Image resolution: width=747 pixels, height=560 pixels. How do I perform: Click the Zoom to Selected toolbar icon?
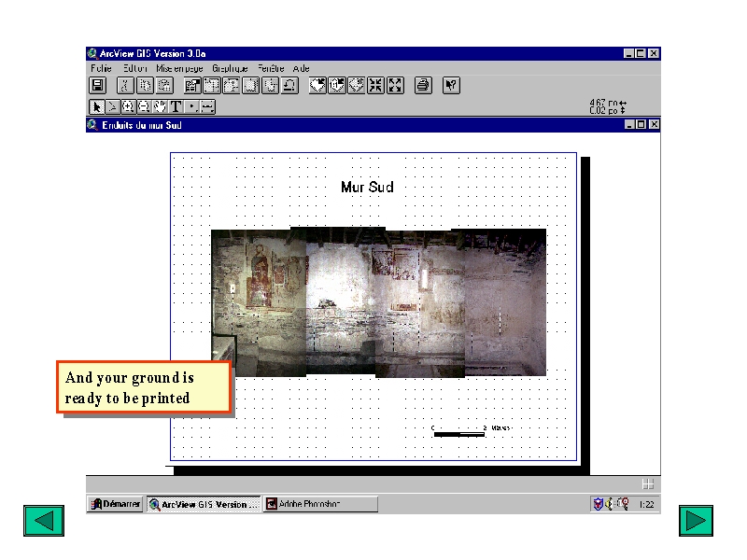(x=357, y=86)
